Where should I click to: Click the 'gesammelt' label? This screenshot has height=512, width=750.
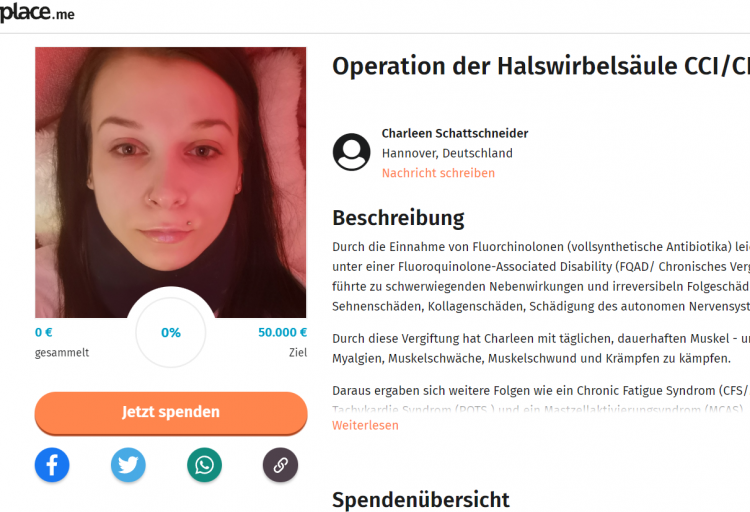point(62,353)
